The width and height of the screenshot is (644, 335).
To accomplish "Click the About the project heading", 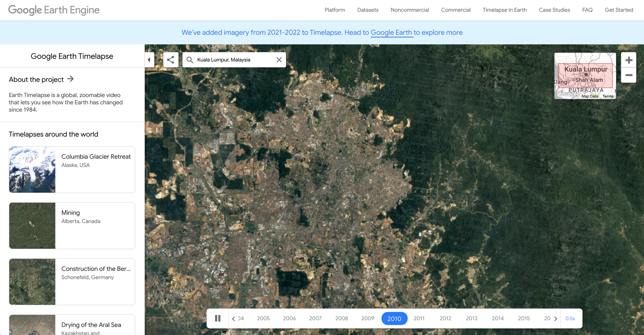I will click(x=36, y=80).
